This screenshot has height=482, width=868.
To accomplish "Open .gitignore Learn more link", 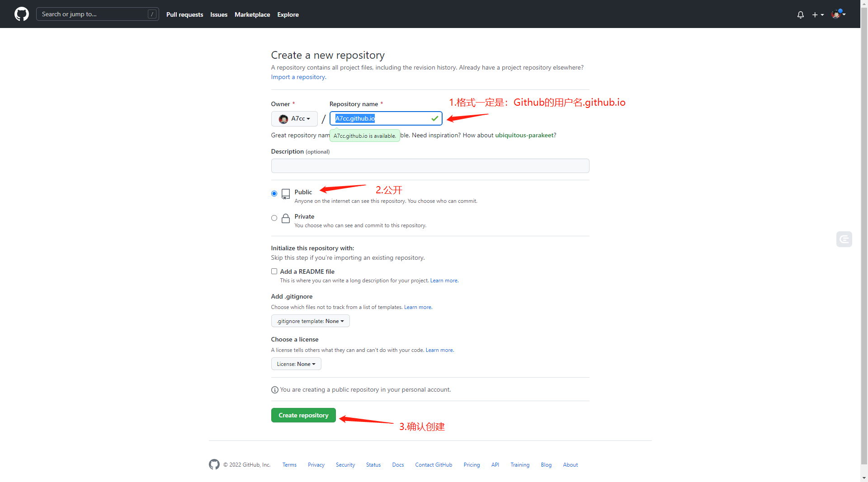I will [x=418, y=307].
